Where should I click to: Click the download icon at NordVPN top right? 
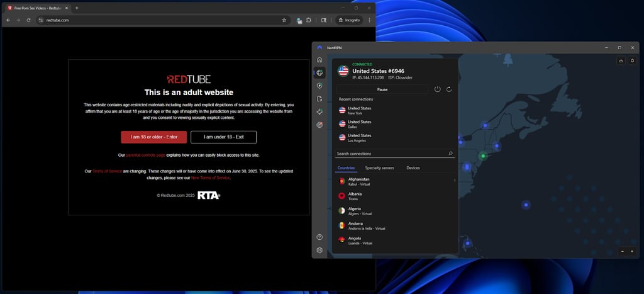click(621, 60)
